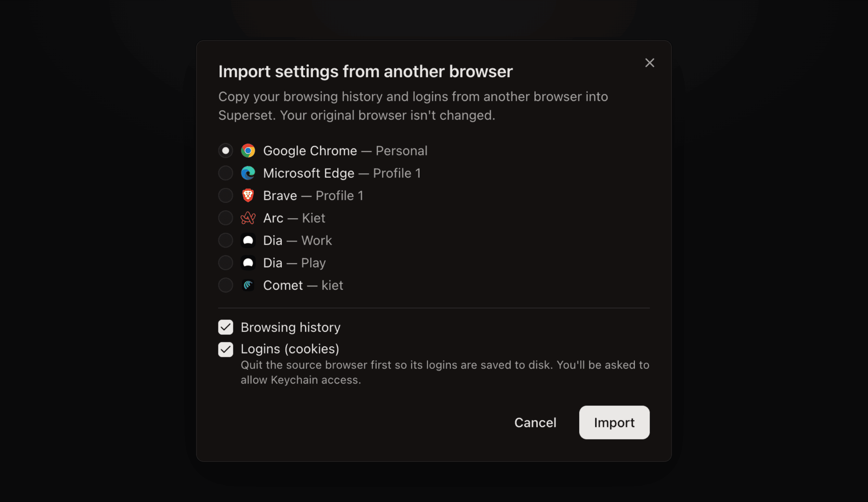Click the Brave lion icon

tap(248, 196)
